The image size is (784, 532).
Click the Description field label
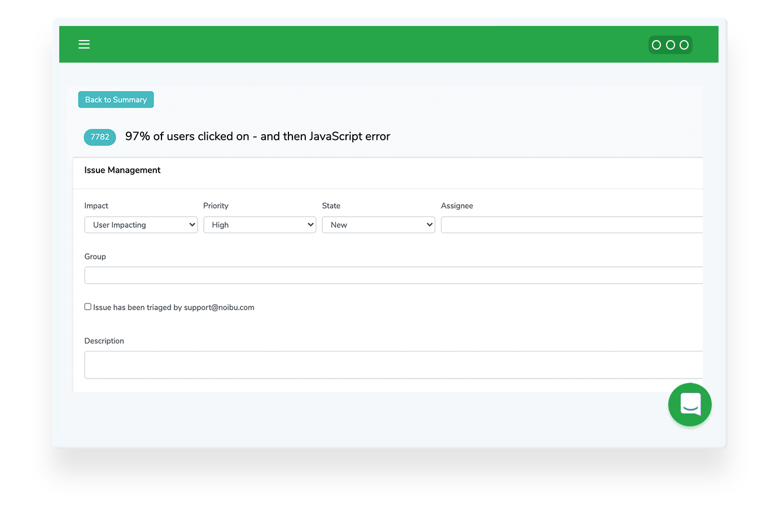[104, 341]
